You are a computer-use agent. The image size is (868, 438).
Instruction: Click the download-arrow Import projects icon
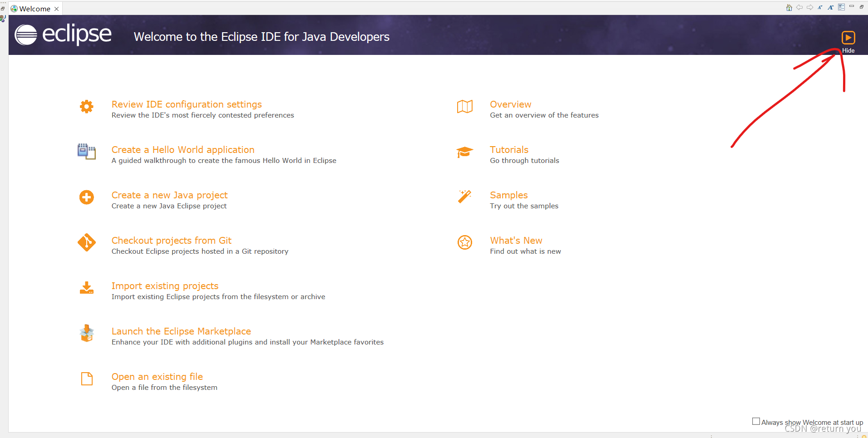click(87, 288)
